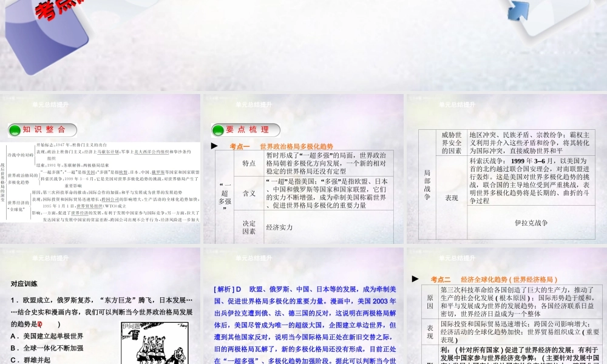Screen dimensions: 607x364
Task: Click the black triangle marker before 考点一
Action: coord(214,146)
